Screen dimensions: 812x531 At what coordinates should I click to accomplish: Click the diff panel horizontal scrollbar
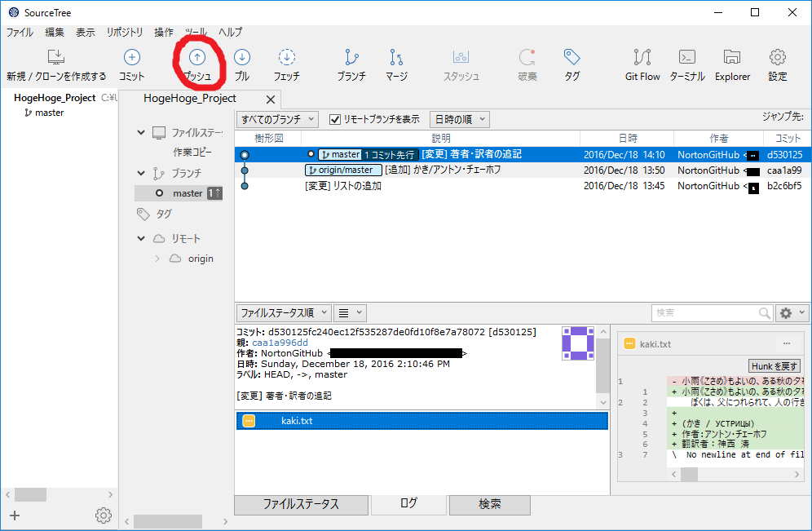[x=735, y=474]
